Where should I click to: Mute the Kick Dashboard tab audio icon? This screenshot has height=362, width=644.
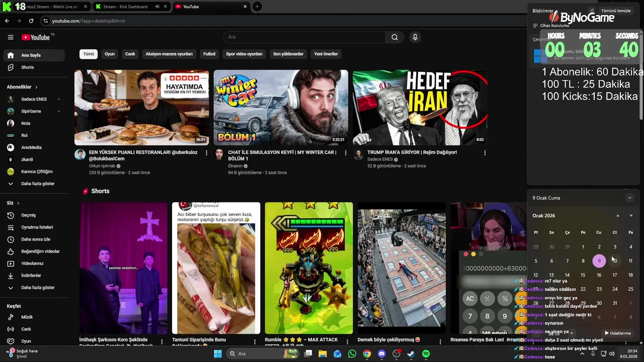(157, 7)
